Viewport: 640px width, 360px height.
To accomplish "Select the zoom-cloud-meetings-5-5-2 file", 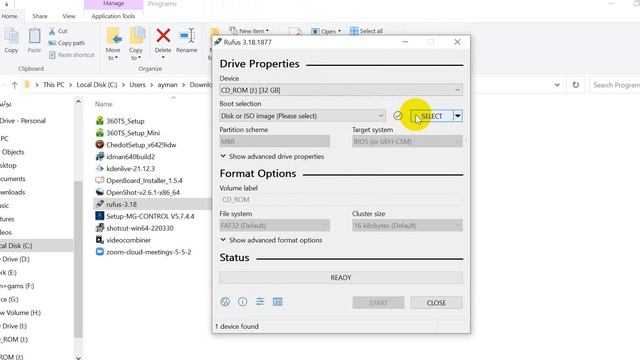I will [143, 252].
